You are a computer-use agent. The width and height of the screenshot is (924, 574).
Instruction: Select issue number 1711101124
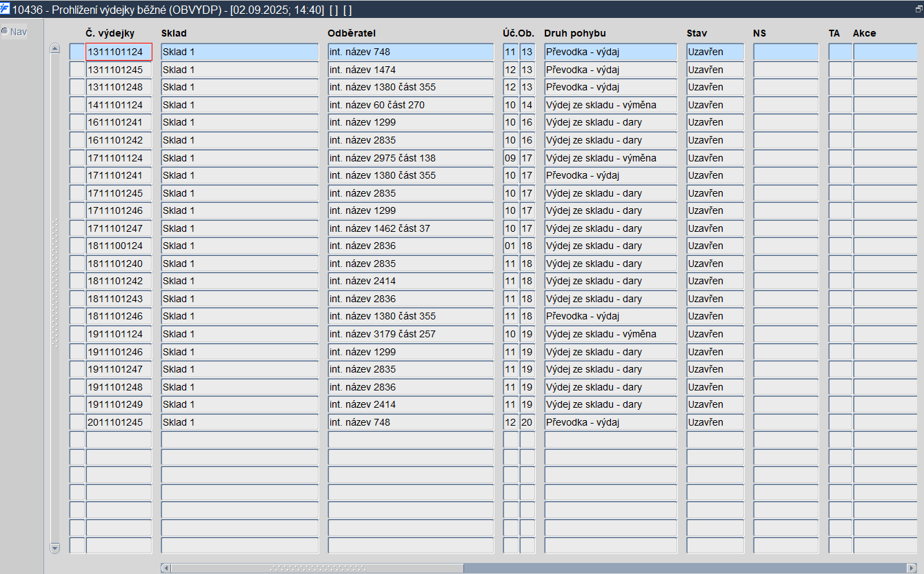pos(119,158)
